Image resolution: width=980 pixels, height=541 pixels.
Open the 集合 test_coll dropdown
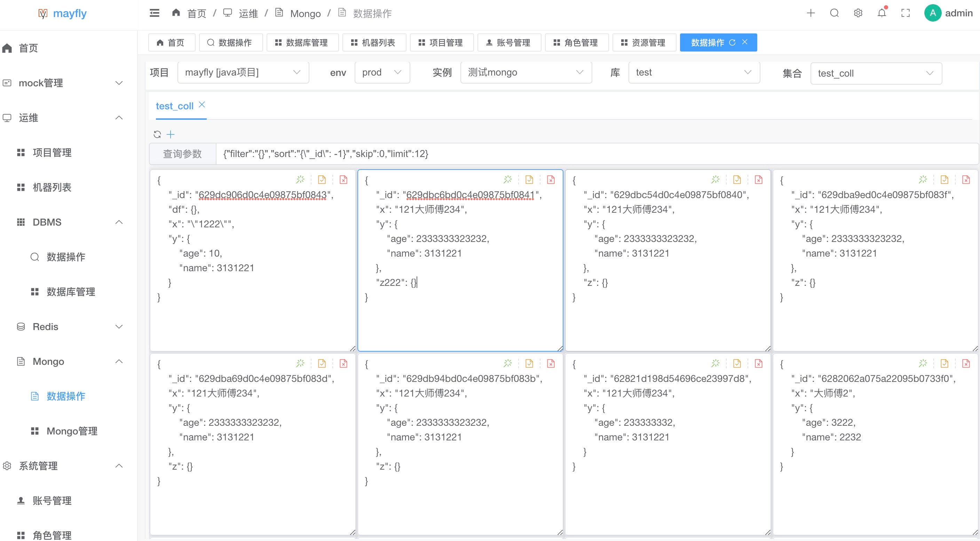(x=876, y=73)
